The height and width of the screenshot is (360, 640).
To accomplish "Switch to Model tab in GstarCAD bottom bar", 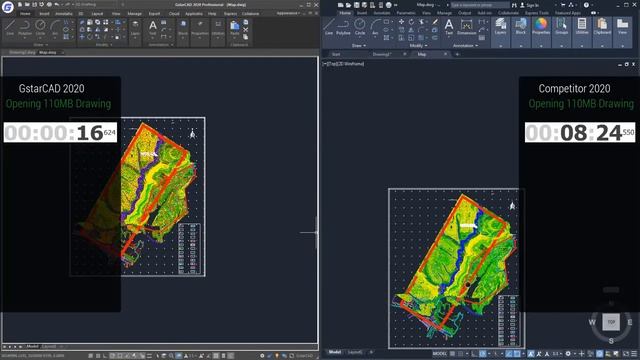I will pyautogui.click(x=32, y=346).
